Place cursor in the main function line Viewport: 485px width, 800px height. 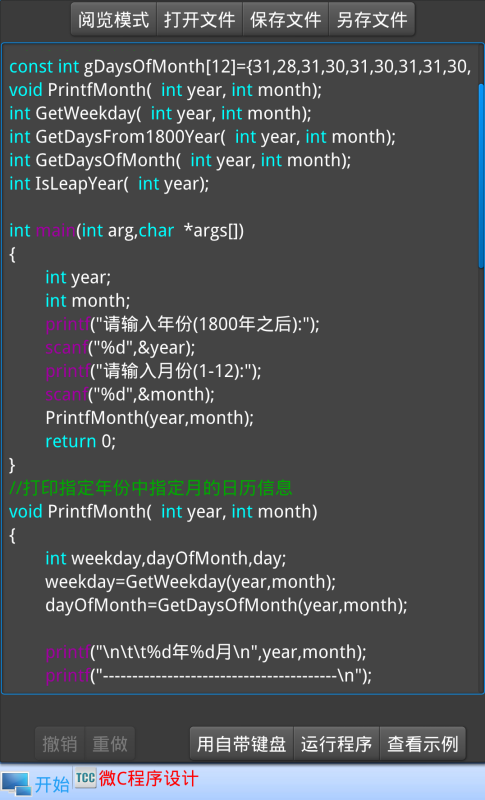coord(126,231)
